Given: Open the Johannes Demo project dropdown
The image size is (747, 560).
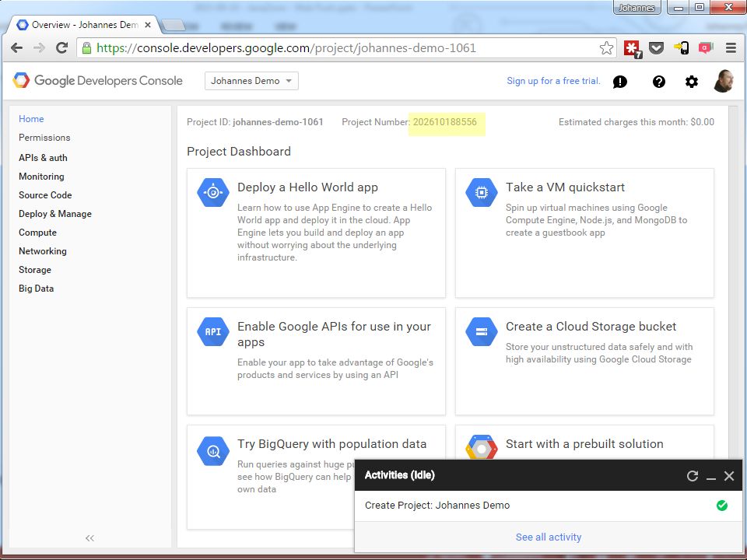Looking at the screenshot, I should (251, 81).
